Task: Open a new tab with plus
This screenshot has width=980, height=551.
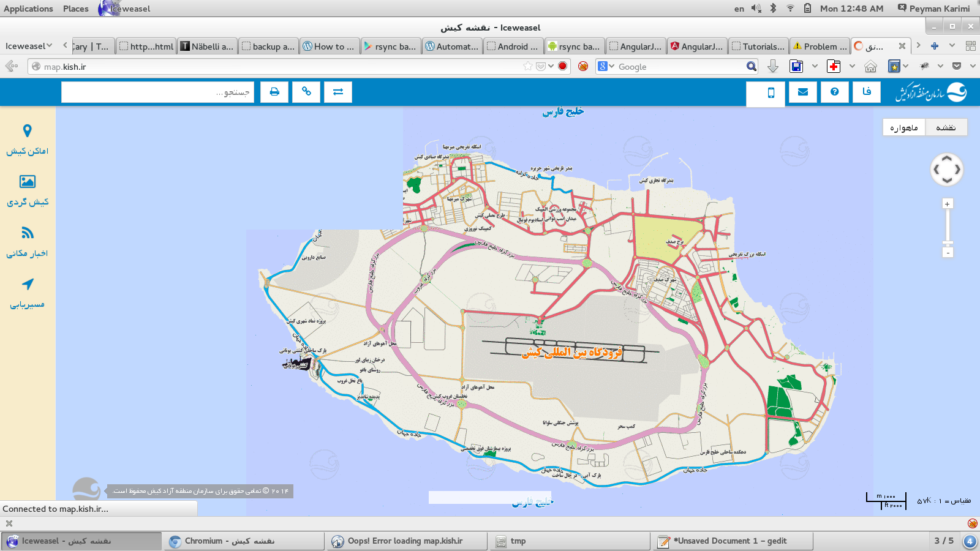Action: [x=935, y=46]
